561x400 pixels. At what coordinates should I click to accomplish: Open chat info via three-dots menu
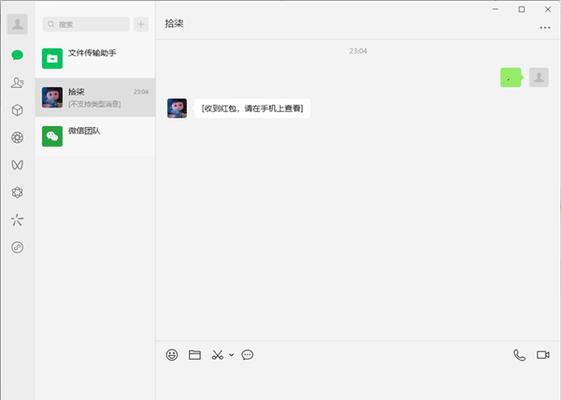click(545, 28)
